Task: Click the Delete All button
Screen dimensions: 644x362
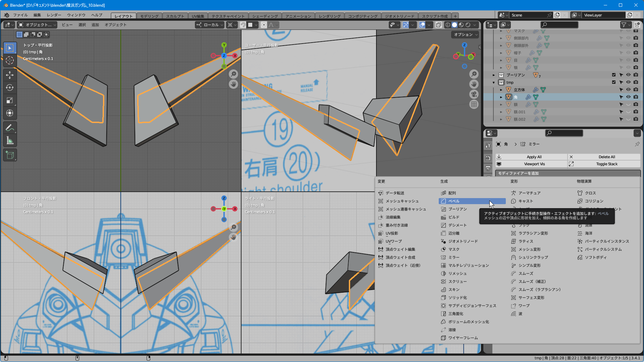Action: (606, 157)
